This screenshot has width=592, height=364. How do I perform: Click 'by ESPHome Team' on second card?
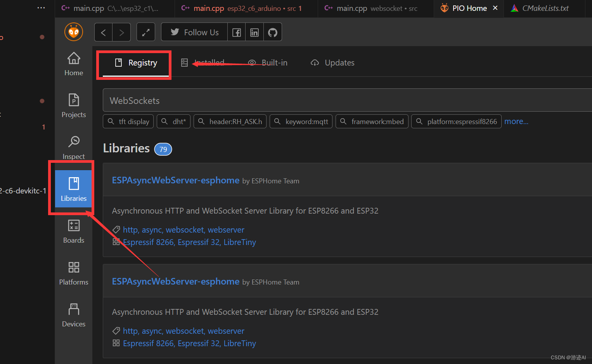(x=271, y=282)
